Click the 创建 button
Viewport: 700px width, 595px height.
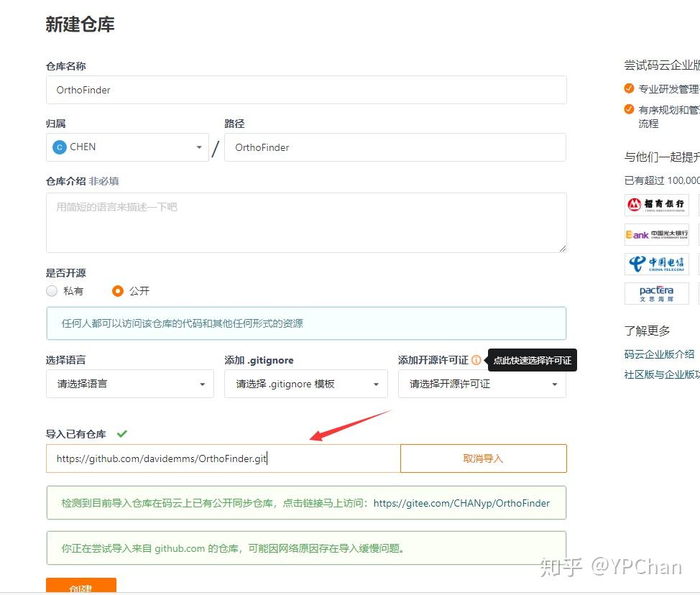[80, 588]
